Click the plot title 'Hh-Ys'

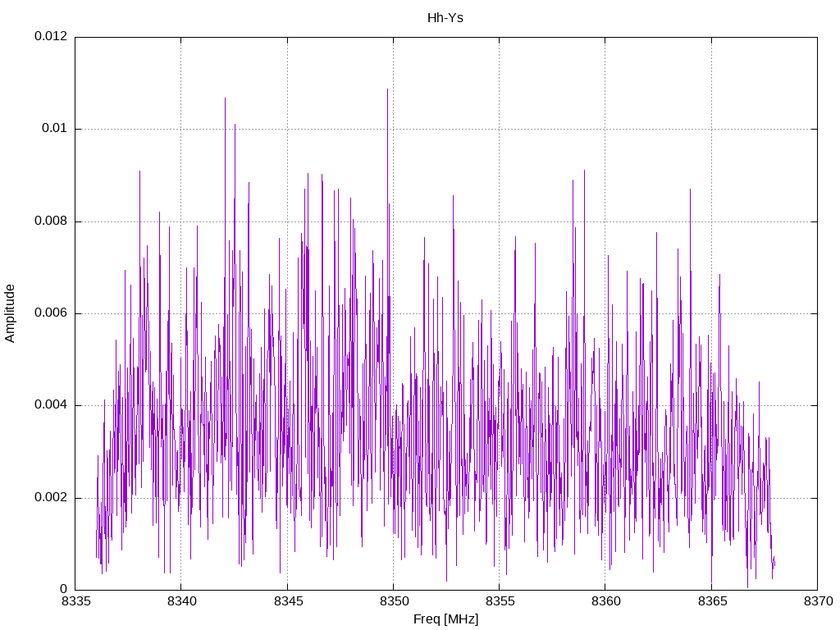click(x=445, y=18)
